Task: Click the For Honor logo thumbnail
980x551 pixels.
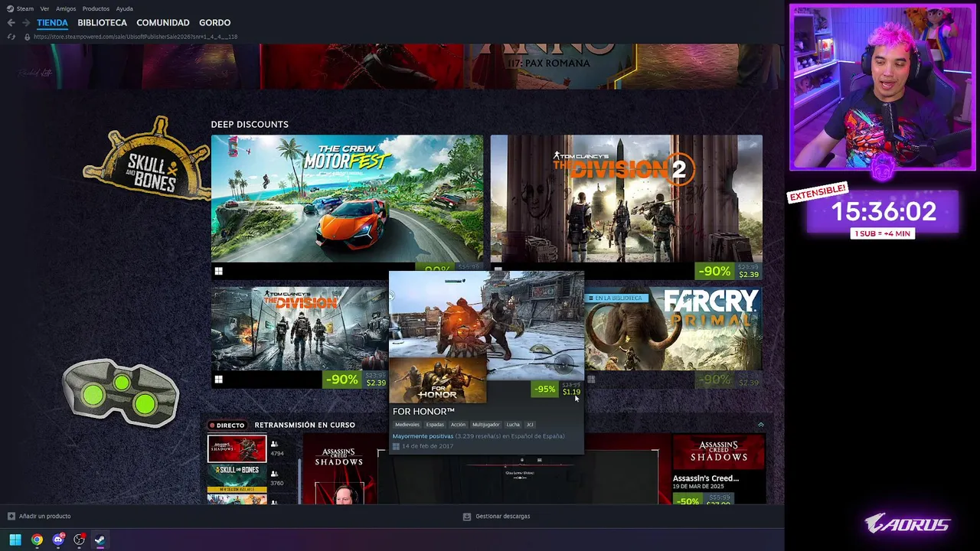Action: point(437,380)
